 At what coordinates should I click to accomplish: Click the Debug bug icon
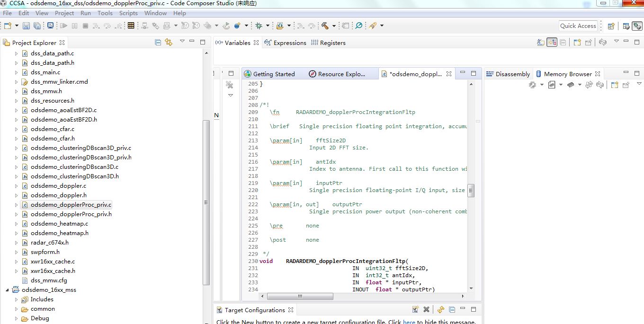pyautogui.click(x=259, y=26)
